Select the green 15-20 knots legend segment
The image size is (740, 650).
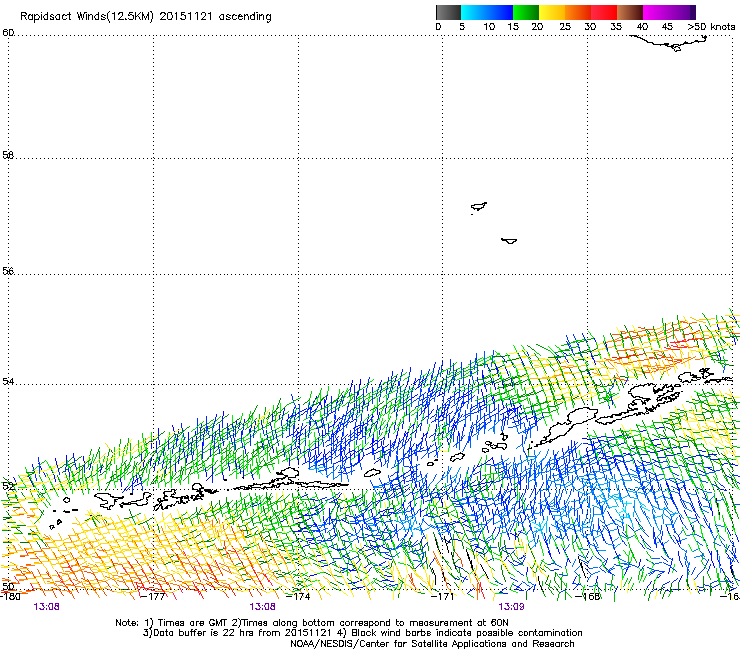click(x=526, y=12)
